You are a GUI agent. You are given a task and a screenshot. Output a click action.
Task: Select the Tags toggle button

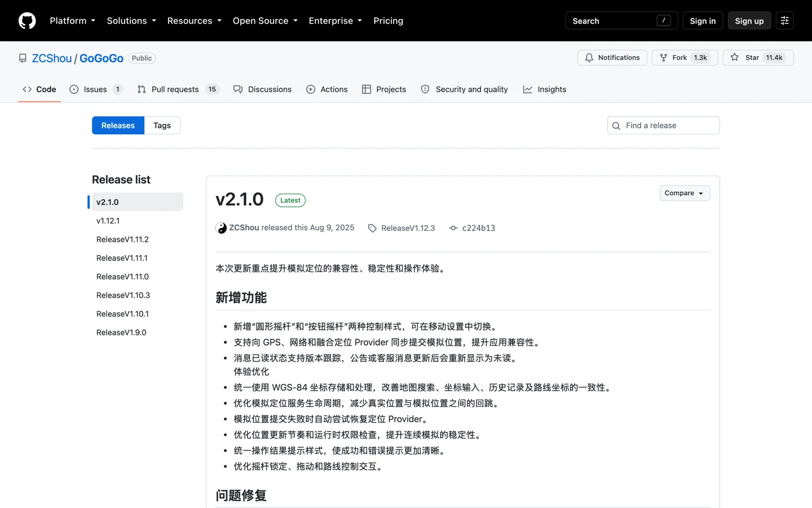pyautogui.click(x=162, y=125)
